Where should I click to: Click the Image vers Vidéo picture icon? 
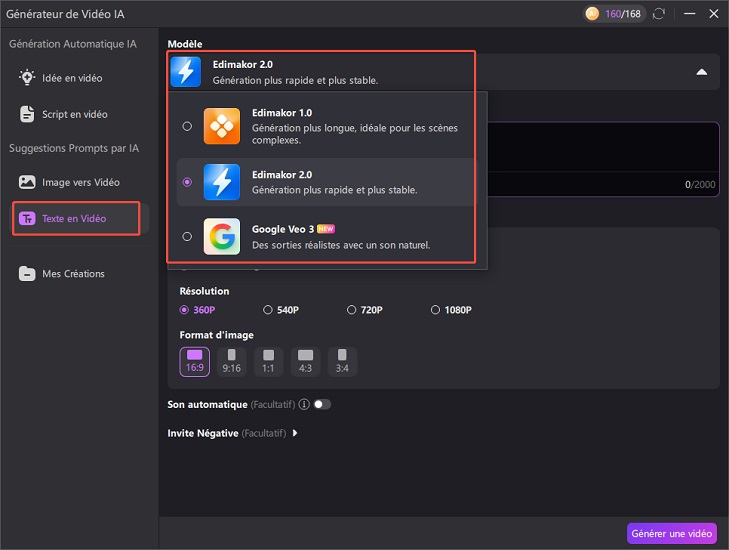pyautogui.click(x=27, y=182)
